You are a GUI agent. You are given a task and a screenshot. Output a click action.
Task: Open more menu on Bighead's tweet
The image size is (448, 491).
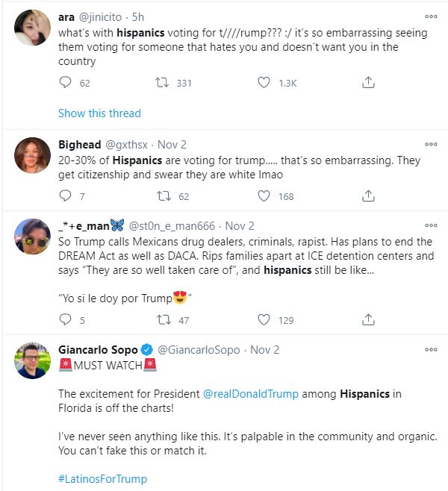pyautogui.click(x=431, y=144)
